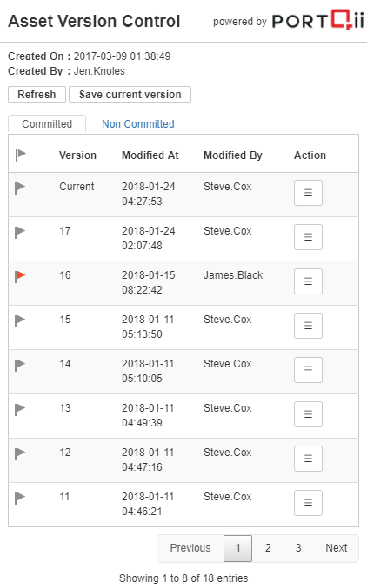Select the Committed tab
Image resolution: width=367 pixels, height=588 pixels.
pyautogui.click(x=47, y=123)
